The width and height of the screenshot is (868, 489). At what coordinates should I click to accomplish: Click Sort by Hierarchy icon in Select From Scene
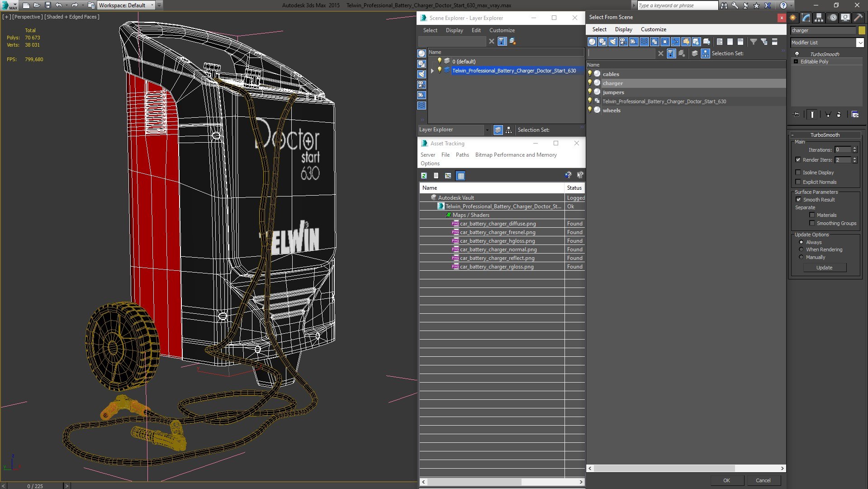(x=705, y=53)
